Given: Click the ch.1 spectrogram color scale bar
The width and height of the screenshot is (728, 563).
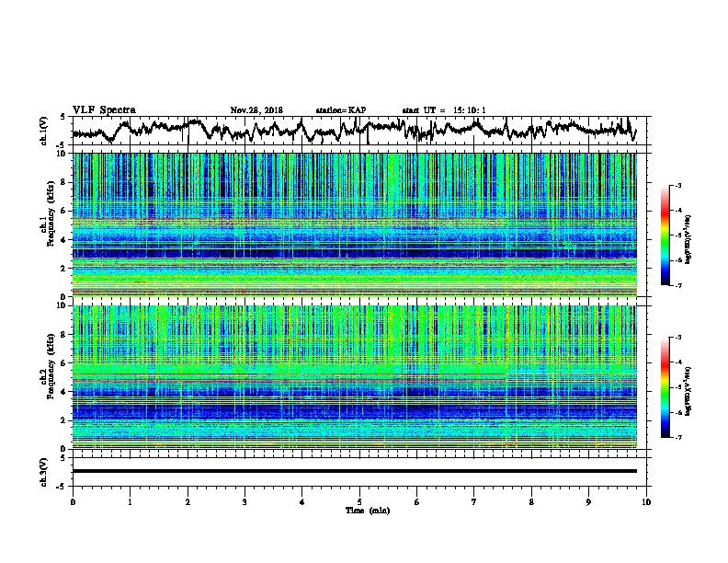Looking at the screenshot, I should coord(665,236).
